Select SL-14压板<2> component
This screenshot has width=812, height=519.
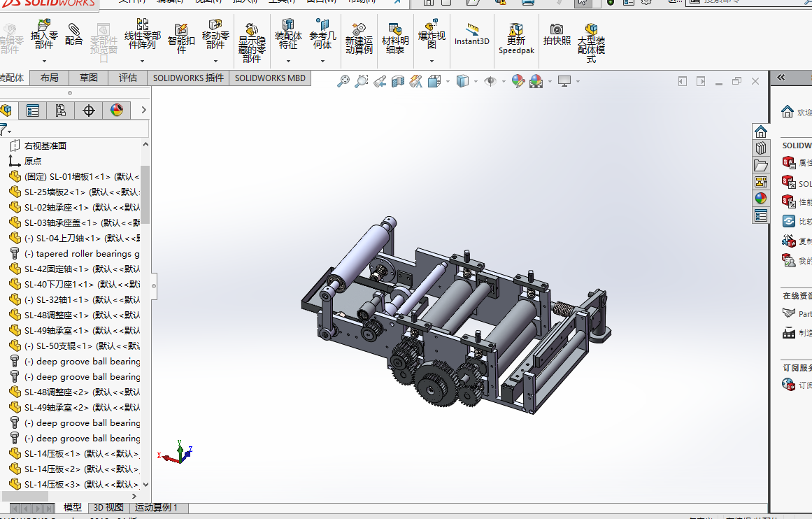pyautogui.click(x=74, y=469)
